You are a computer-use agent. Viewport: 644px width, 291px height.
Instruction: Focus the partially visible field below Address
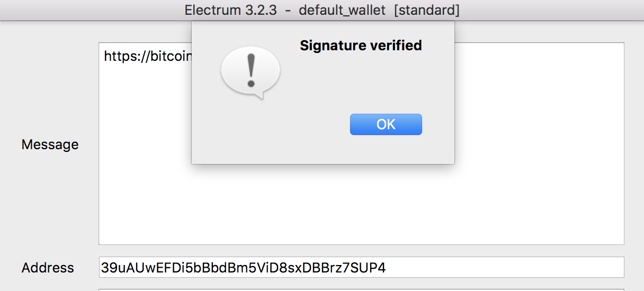tap(361, 289)
